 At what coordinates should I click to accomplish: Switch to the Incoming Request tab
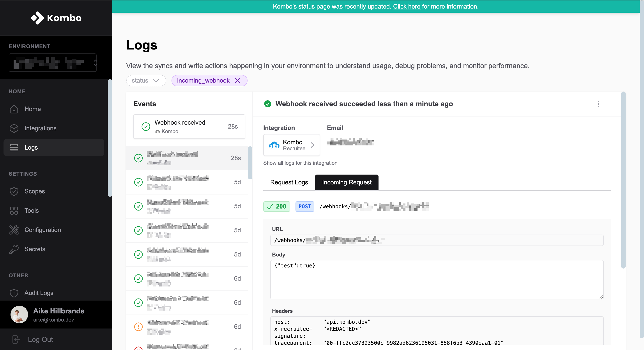(347, 182)
